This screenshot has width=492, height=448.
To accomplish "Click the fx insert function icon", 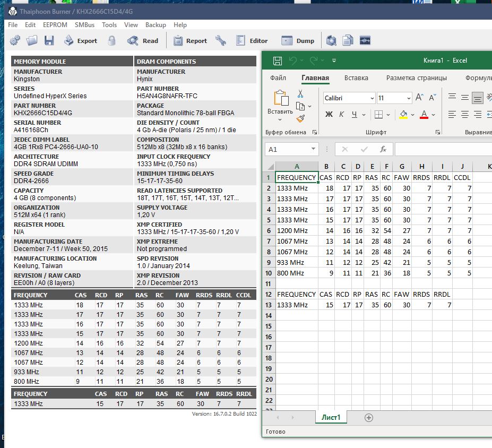I will tap(383, 149).
